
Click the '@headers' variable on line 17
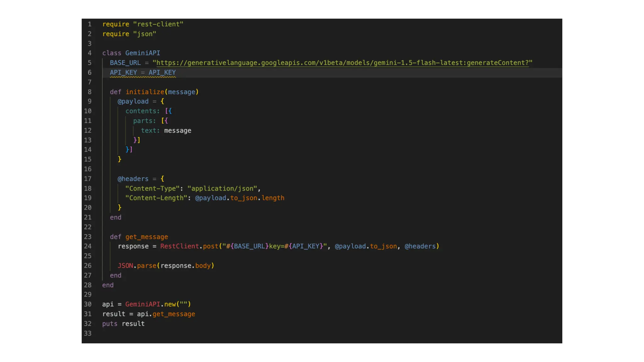(133, 179)
